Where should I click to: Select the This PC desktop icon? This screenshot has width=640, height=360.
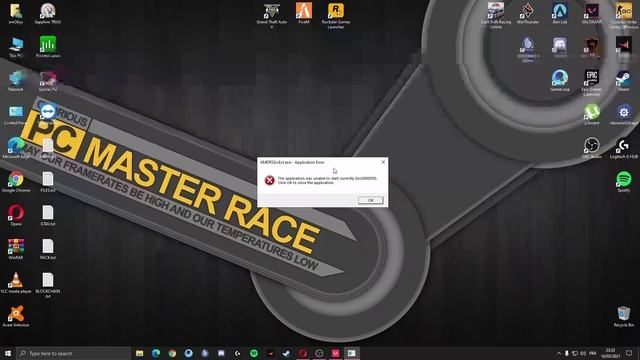tap(16, 47)
